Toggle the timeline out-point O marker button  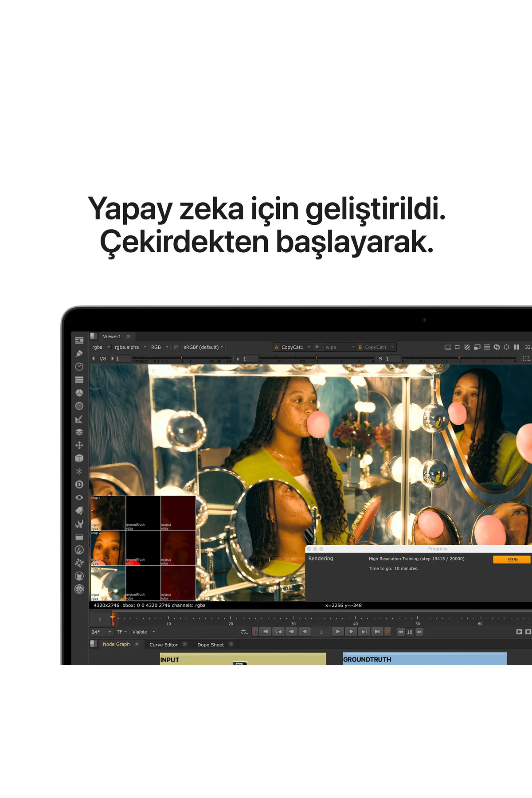(x=387, y=632)
